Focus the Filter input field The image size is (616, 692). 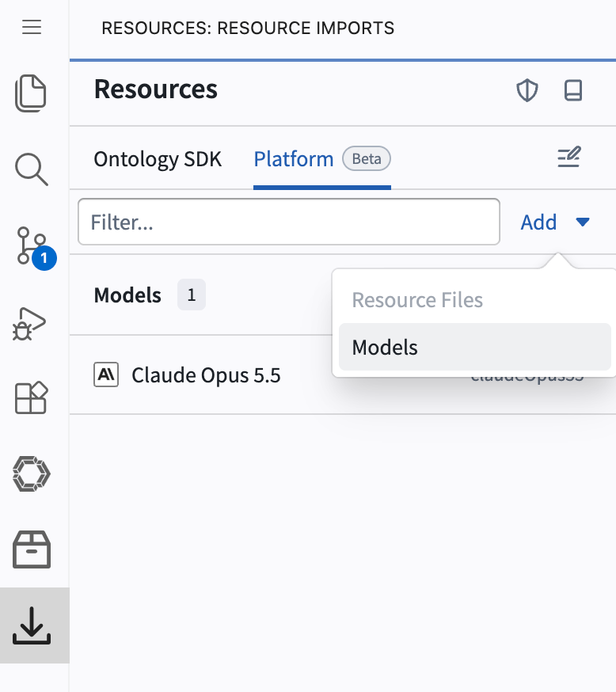tap(289, 222)
